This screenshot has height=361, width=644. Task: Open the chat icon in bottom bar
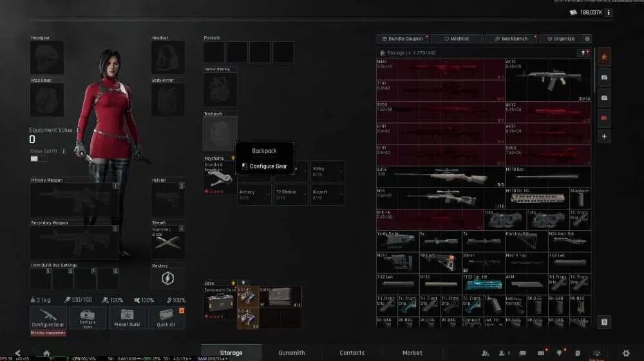[522, 353]
